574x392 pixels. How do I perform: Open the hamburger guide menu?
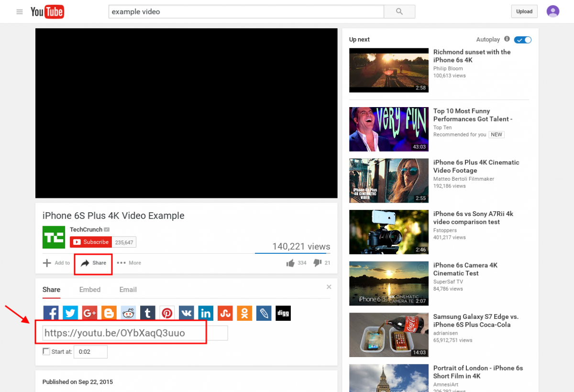(x=20, y=12)
